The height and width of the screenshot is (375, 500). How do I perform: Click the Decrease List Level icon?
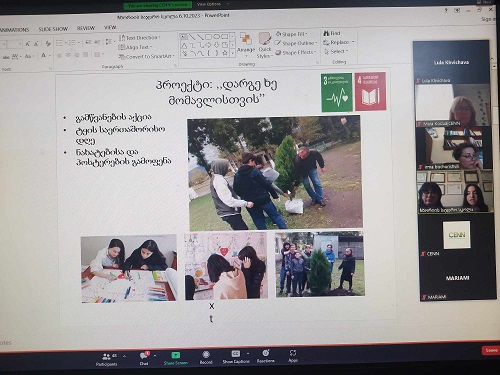[88, 42]
